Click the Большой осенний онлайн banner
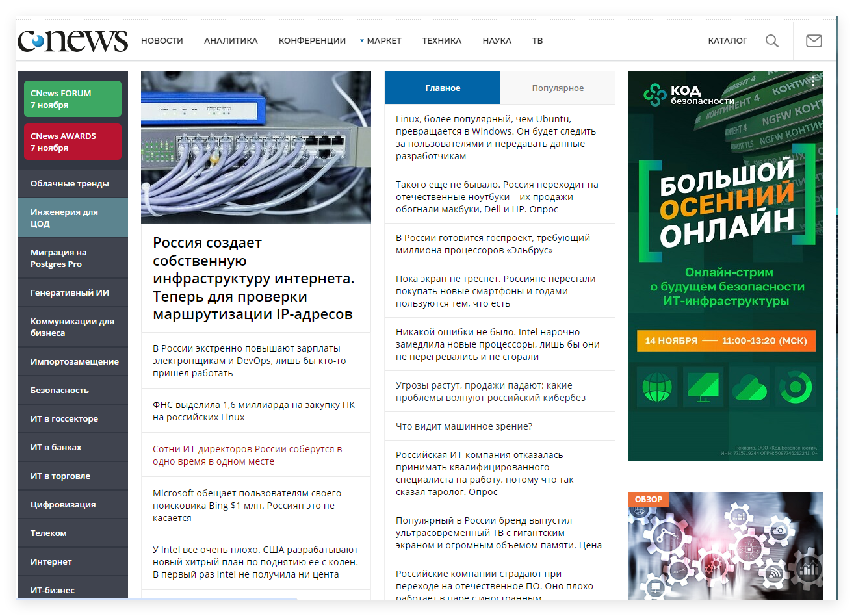This screenshot has width=854, height=616. (x=726, y=266)
